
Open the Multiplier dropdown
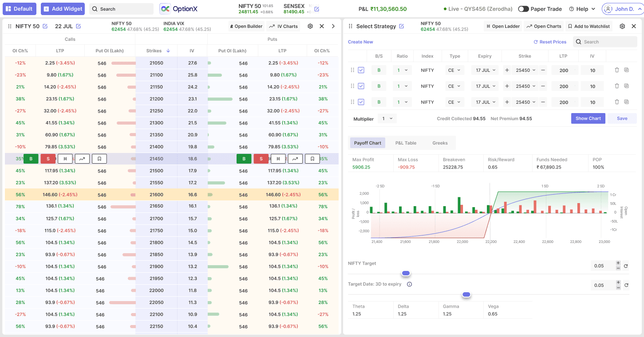(x=387, y=119)
